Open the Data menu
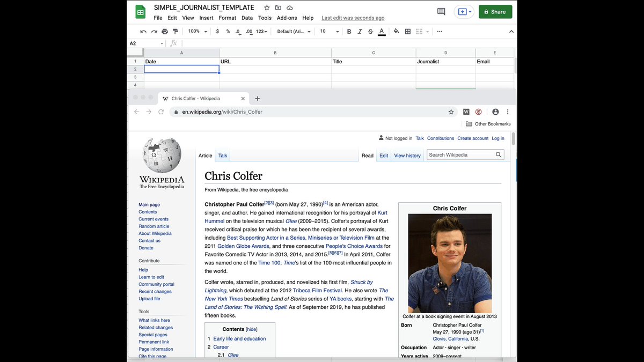This screenshot has height=362, width=644. (247, 18)
